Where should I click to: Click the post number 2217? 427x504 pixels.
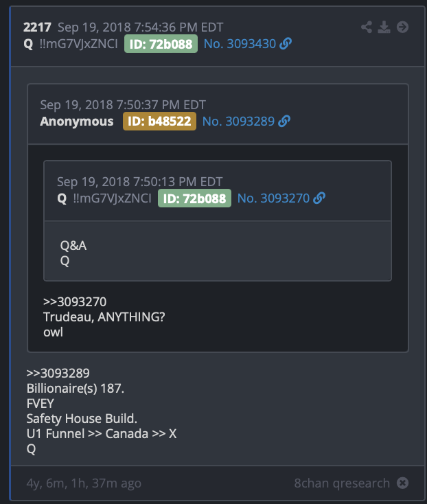(x=37, y=27)
